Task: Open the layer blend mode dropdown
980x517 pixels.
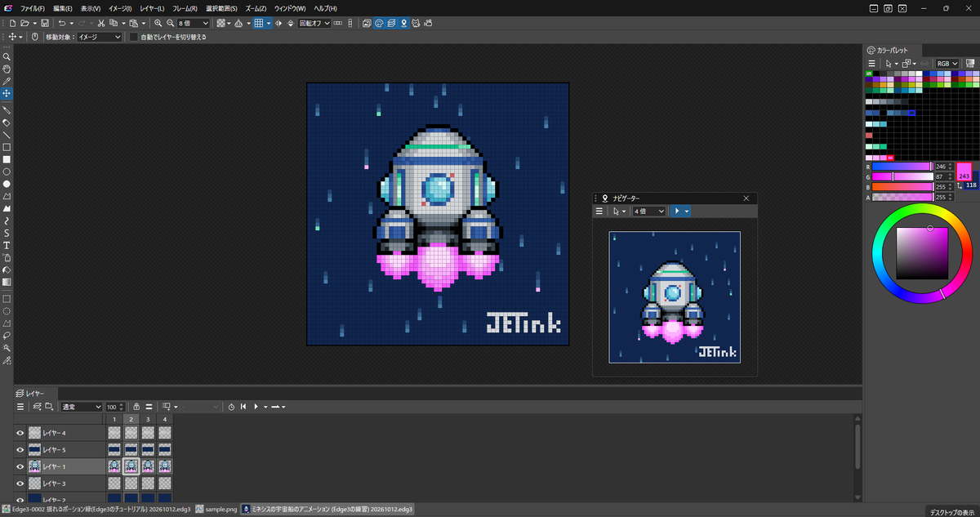Action: point(82,407)
